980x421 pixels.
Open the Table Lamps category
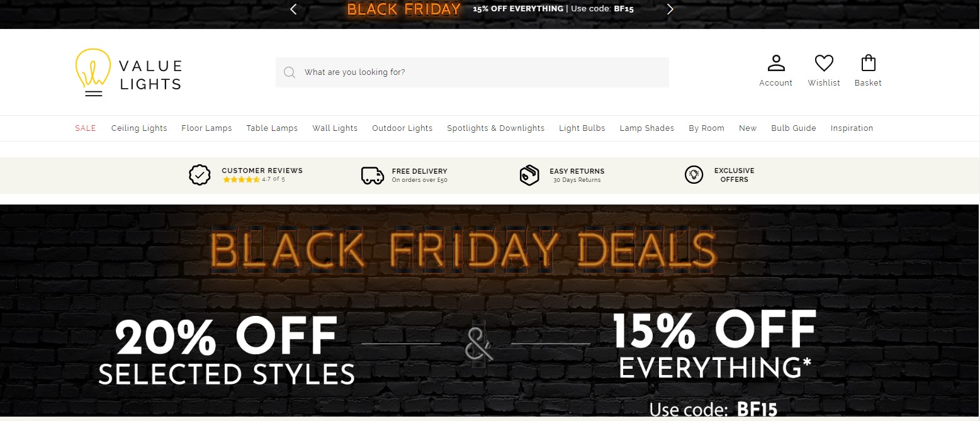point(272,128)
